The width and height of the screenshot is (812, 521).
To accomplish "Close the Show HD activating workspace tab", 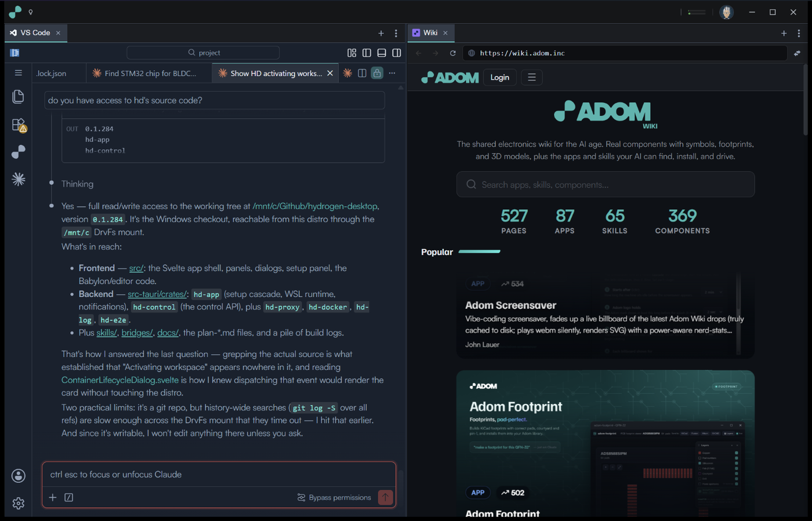I will [x=330, y=73].
